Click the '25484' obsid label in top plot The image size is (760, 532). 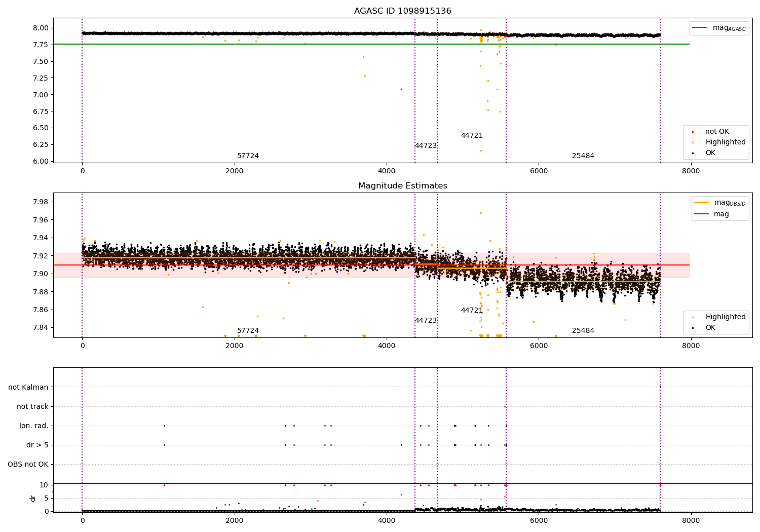pos(583,156)
